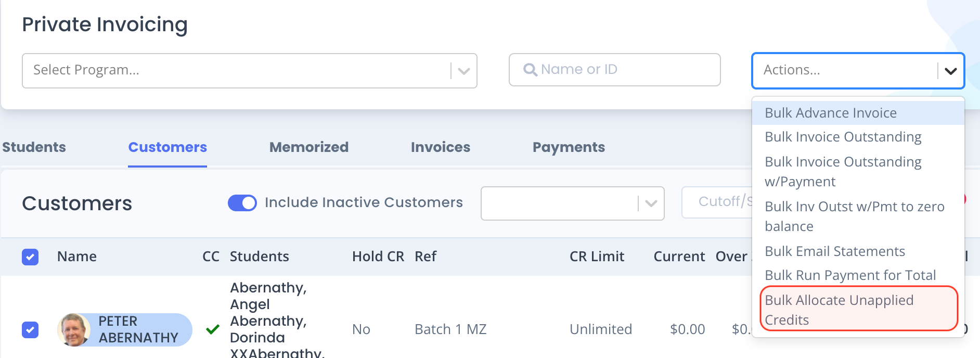Open the Payments tab
This screenshot has width=980, height=358.
(569, 147)
